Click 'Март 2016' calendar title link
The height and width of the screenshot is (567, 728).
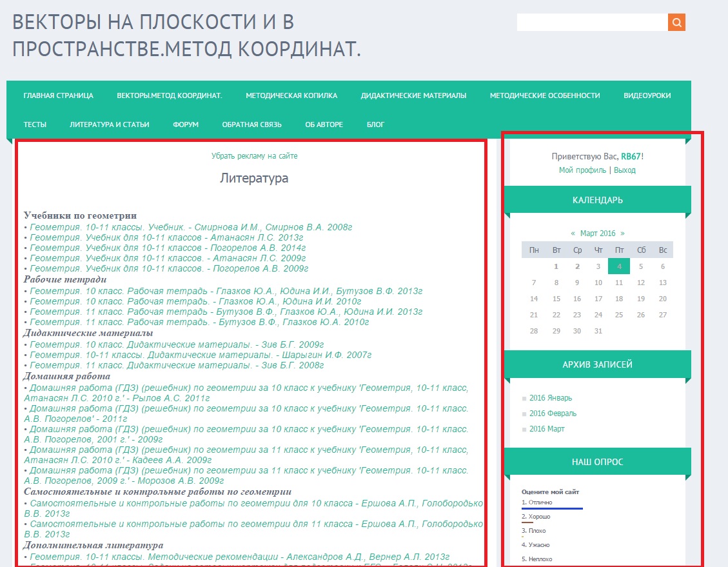pos(598,233)
